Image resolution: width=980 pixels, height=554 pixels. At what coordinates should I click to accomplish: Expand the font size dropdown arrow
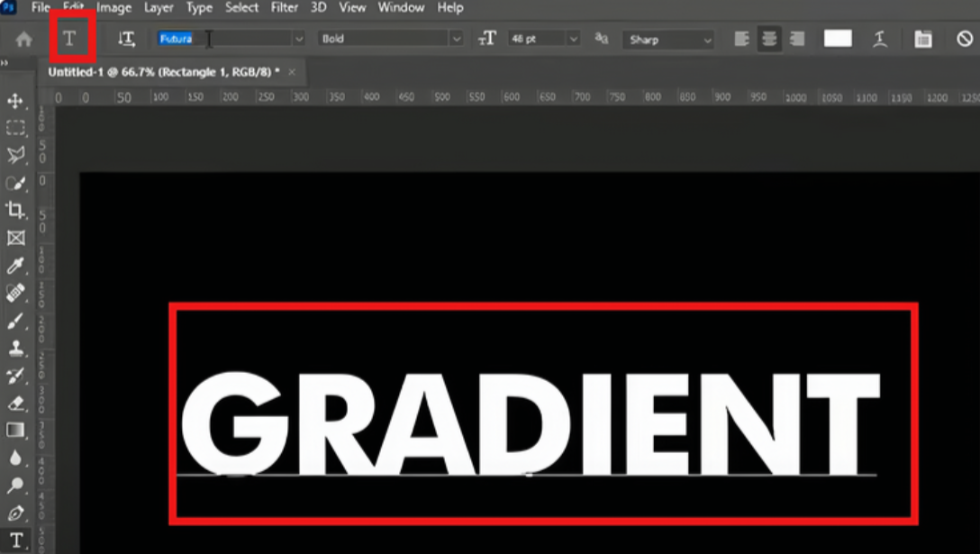point(573,39)
